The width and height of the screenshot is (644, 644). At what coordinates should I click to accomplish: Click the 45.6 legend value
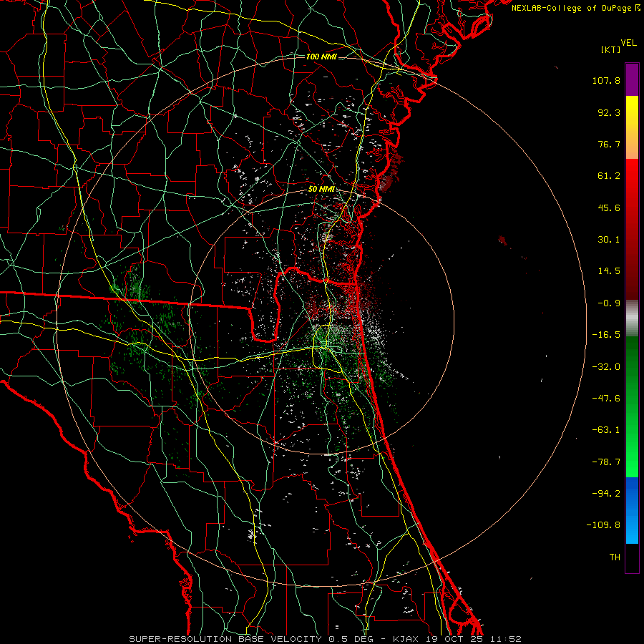pos(609,208)
